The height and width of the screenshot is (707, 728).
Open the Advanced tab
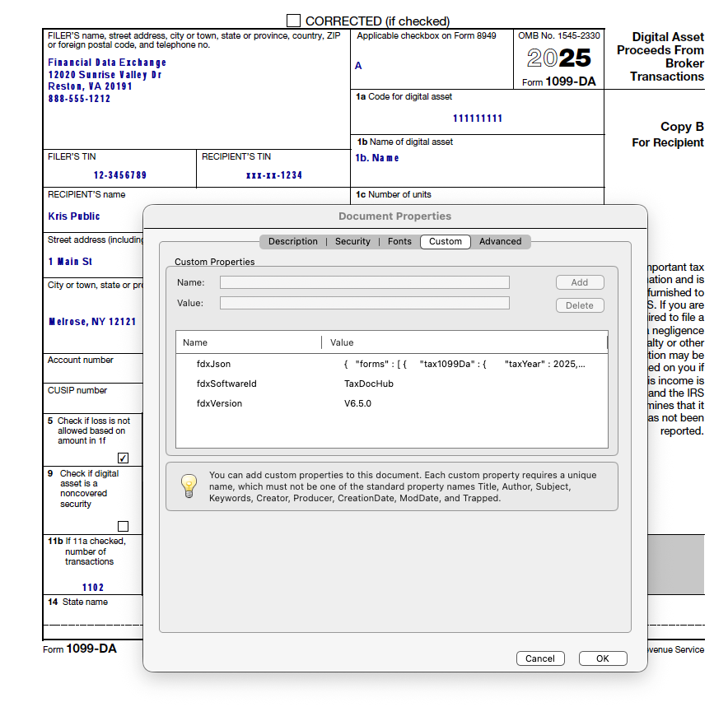[500, 241]
